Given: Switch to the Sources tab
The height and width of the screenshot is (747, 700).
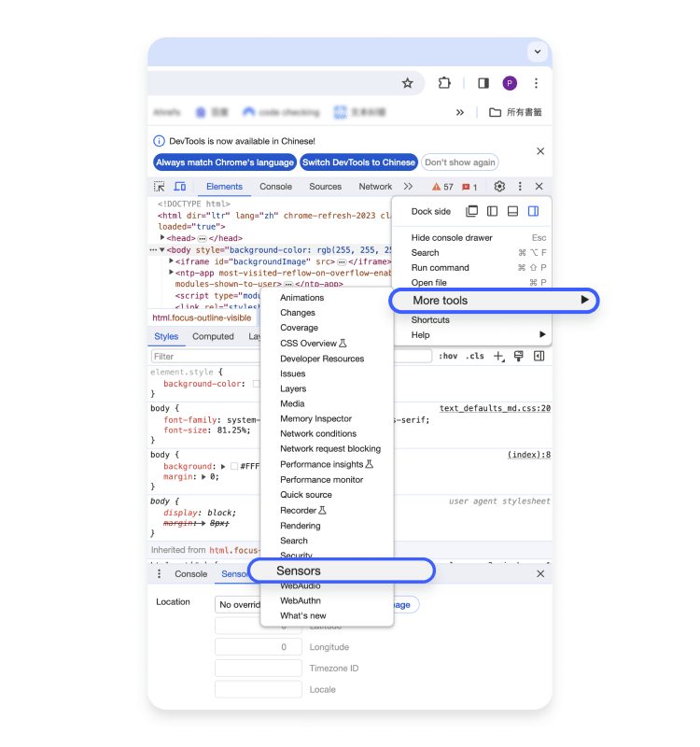Looking at the screenshot, I should [x=325, y=187].
